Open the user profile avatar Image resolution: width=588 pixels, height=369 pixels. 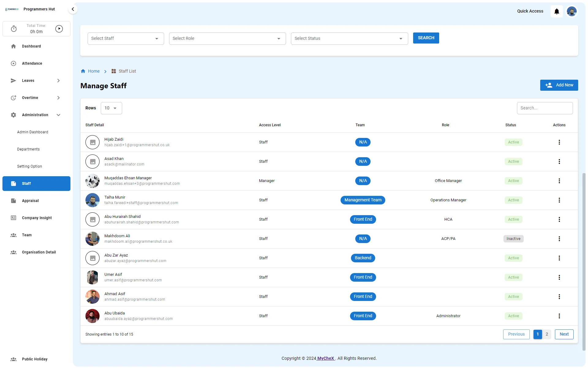571,11
